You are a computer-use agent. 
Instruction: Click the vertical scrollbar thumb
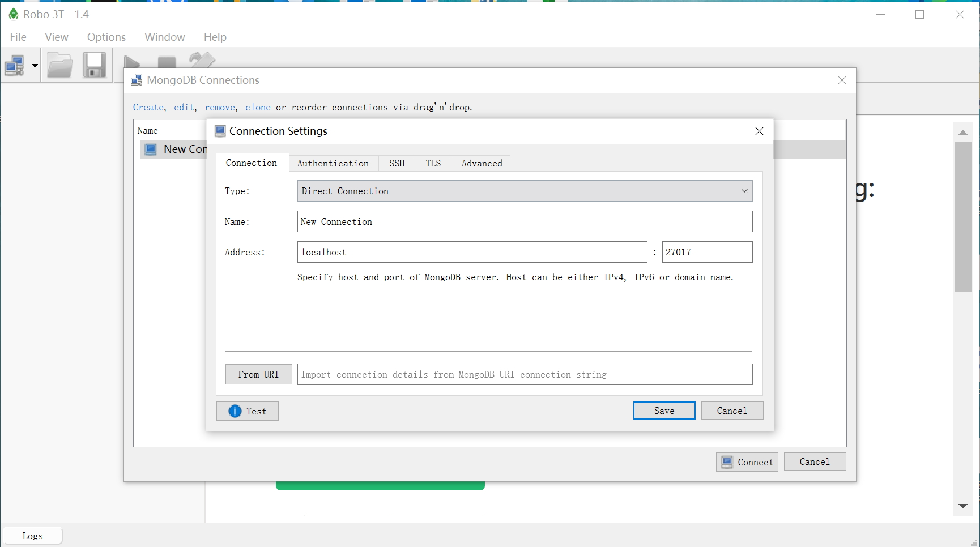coord(963,216)
